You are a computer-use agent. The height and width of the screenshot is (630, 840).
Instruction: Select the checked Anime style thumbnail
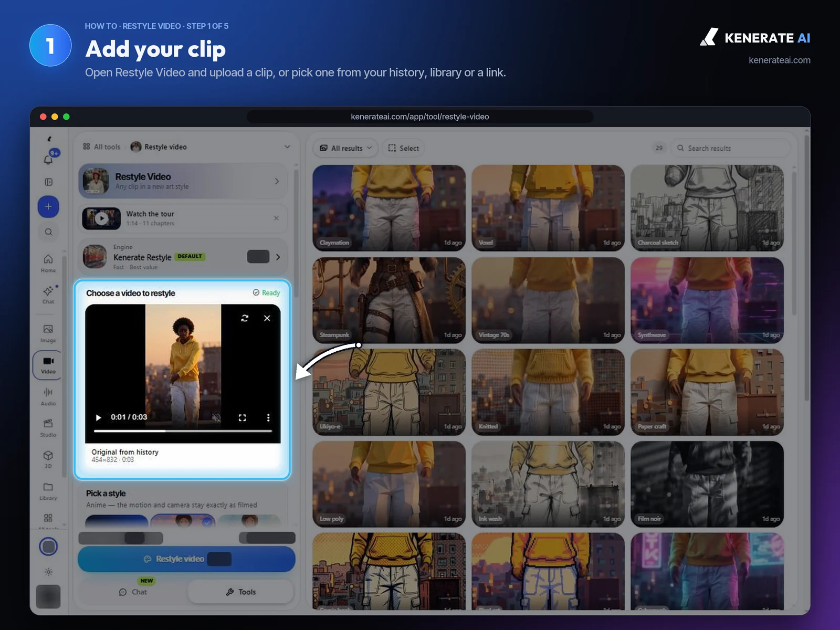coord(183,521)
